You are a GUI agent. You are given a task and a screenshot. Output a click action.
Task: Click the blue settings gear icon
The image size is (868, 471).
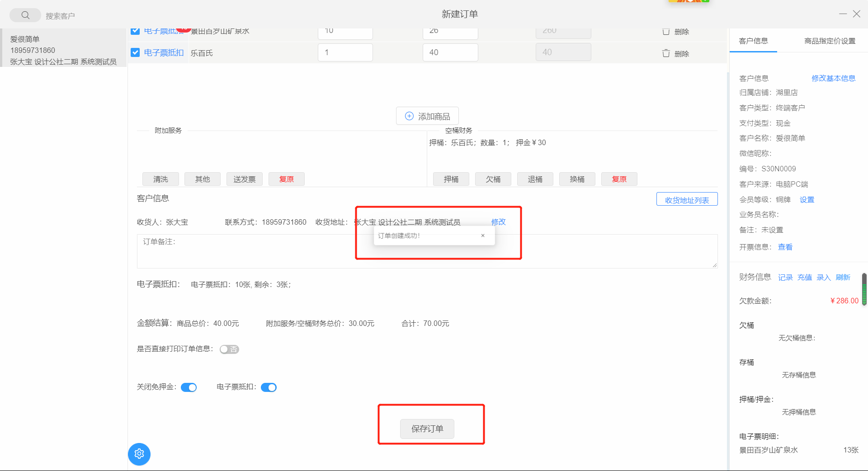coord(139,454)
